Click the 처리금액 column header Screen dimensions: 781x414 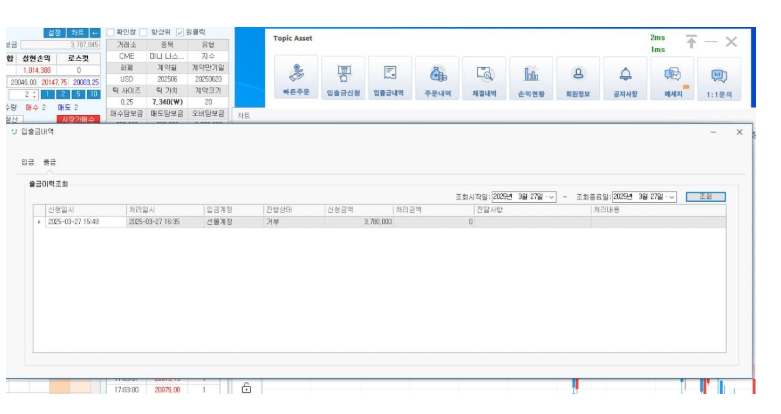433,210
